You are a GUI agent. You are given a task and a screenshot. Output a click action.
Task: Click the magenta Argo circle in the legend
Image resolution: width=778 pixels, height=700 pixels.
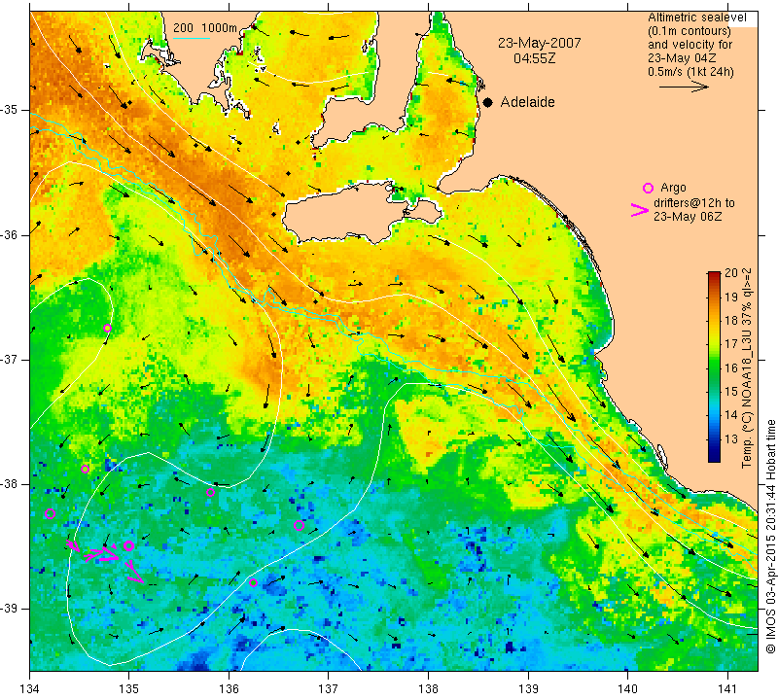coord(648,188)
